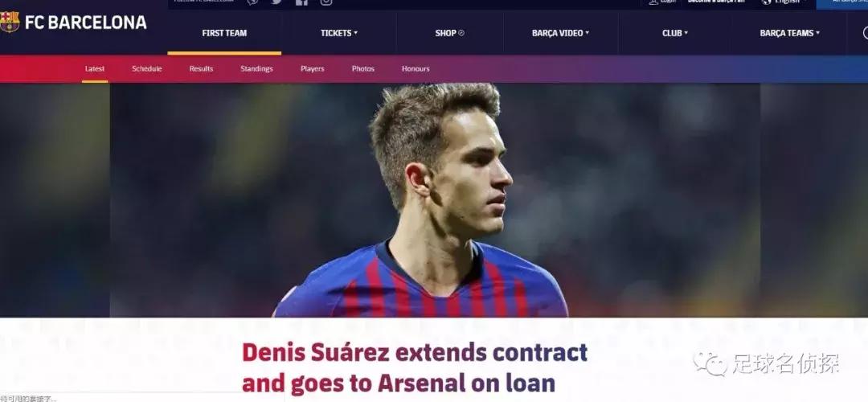Click the Denis Suárez headline text
The width and height of the screenshot is (868, 402).
[x=415, y=367]
